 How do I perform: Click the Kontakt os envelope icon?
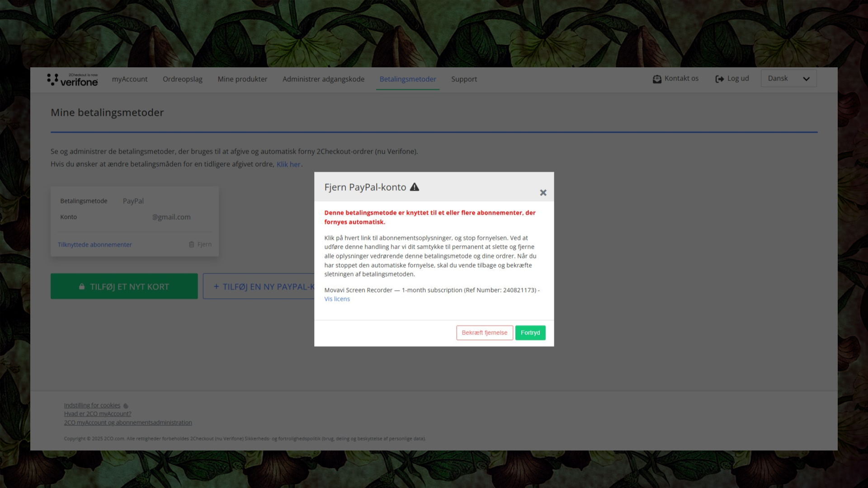tap(657, 79)
